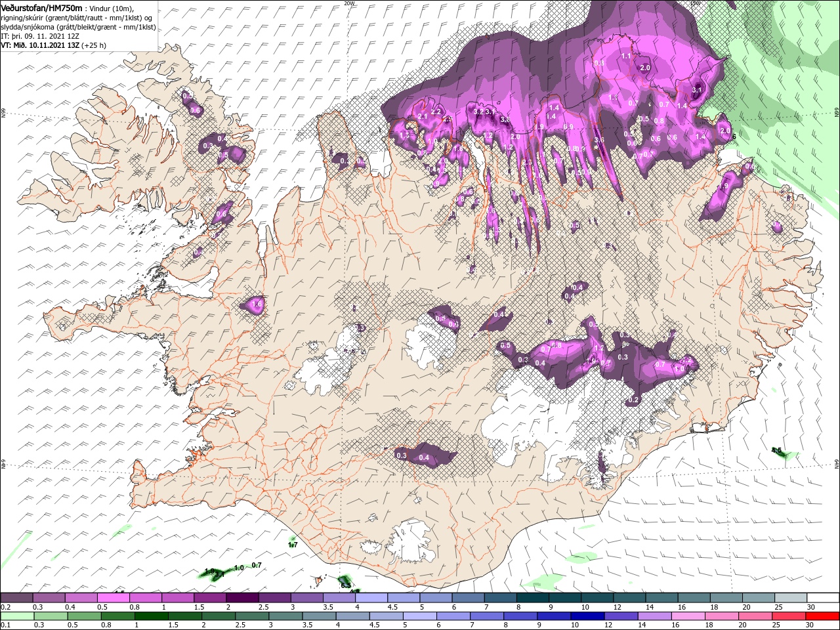Click the title text Veðurstofan/HM750m
The image size is (840, 630).
click(41, 7)
